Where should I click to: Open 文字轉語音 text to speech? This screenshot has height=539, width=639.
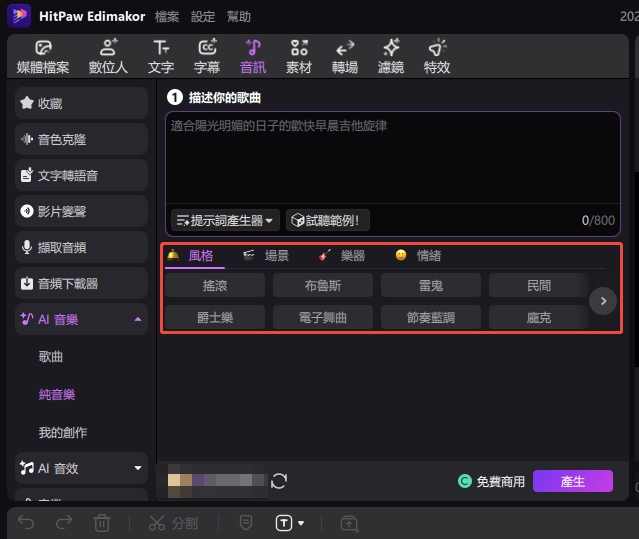82,175
